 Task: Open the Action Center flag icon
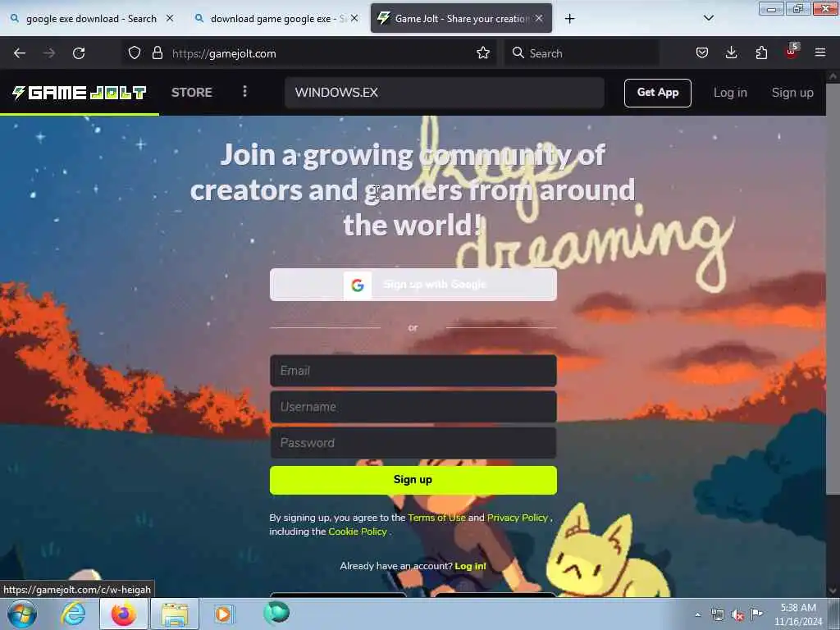pos(757,614)
